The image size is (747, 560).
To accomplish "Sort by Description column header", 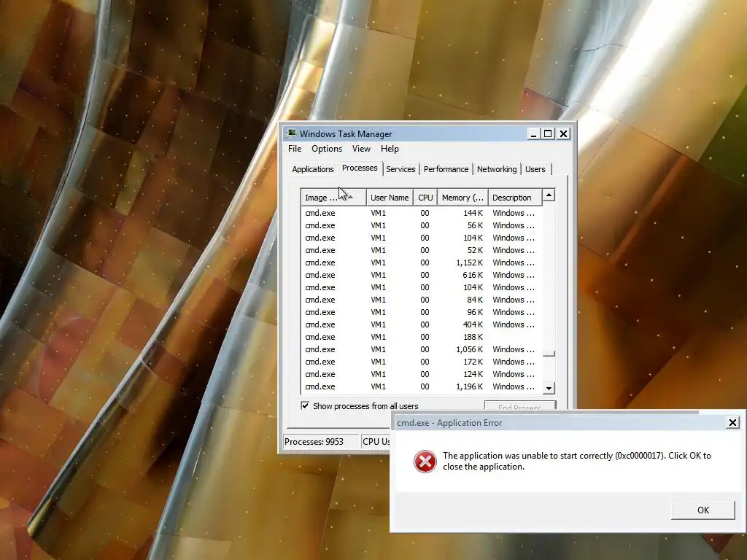I will (515, 197).
